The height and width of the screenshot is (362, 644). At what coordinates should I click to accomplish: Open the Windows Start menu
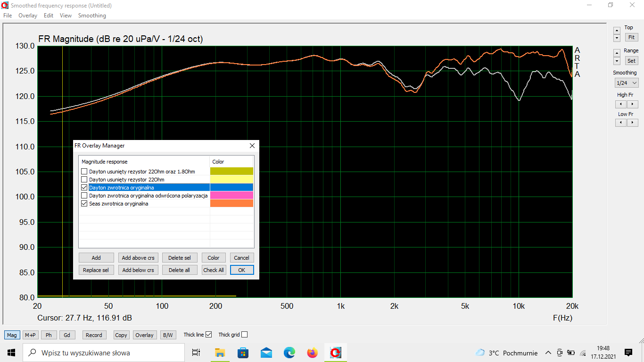pyautogui.click(x=11, y=353)
